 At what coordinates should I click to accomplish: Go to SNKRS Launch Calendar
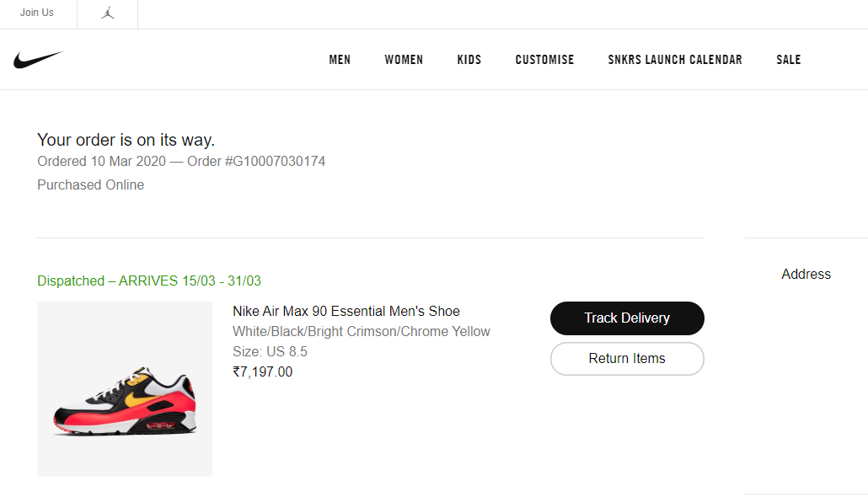click(x=675, y=60)
